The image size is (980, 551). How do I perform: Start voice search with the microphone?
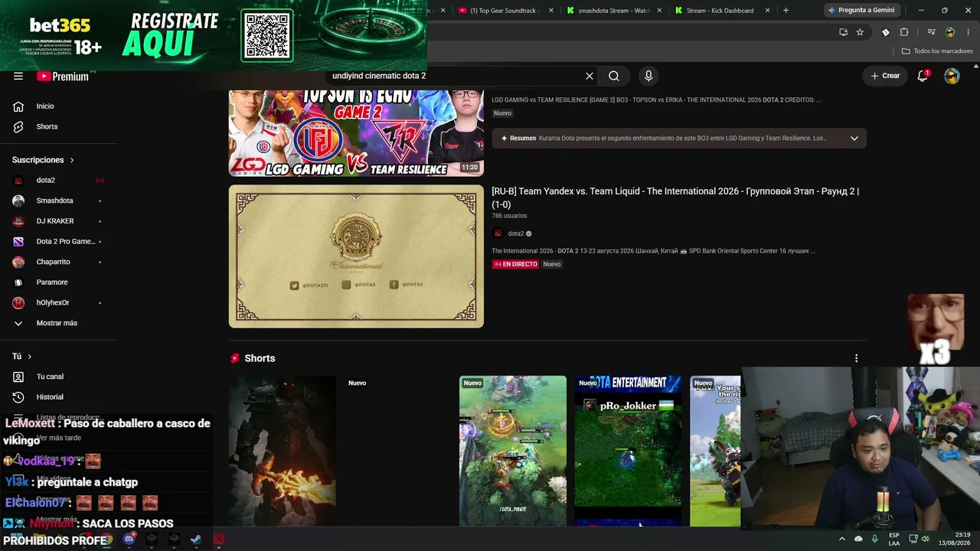(x=648, y=76)
